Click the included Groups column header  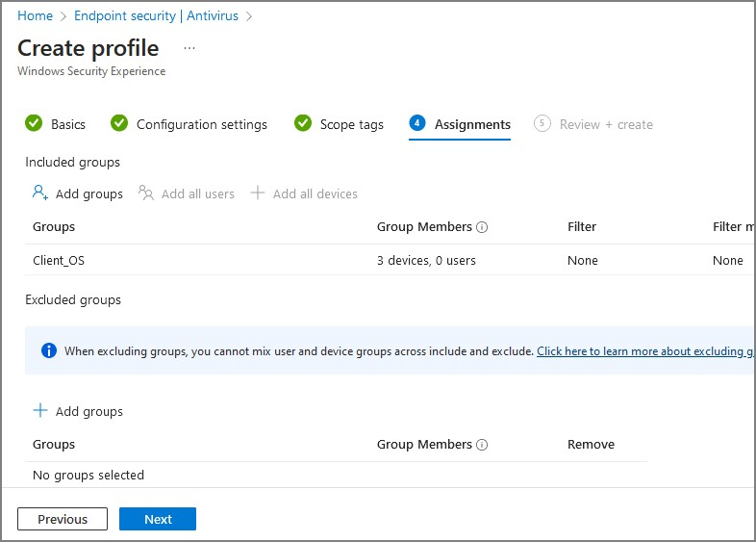pyautogui.click(x=54, y=227)
